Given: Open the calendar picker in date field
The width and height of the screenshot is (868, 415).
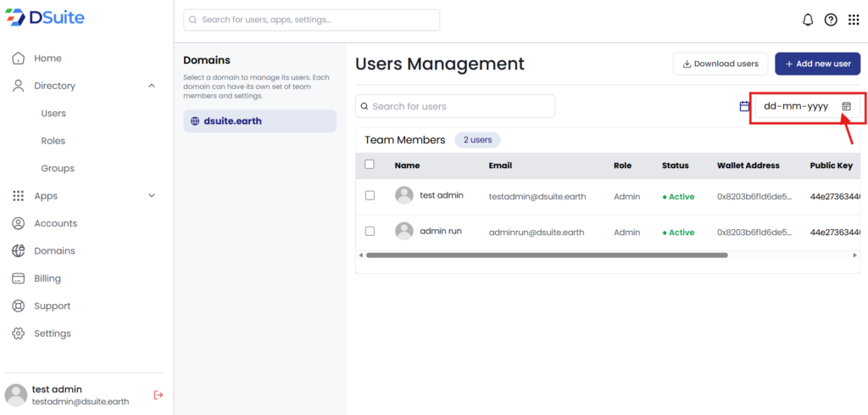Looking at the screenshot, I should coord(846,106).
